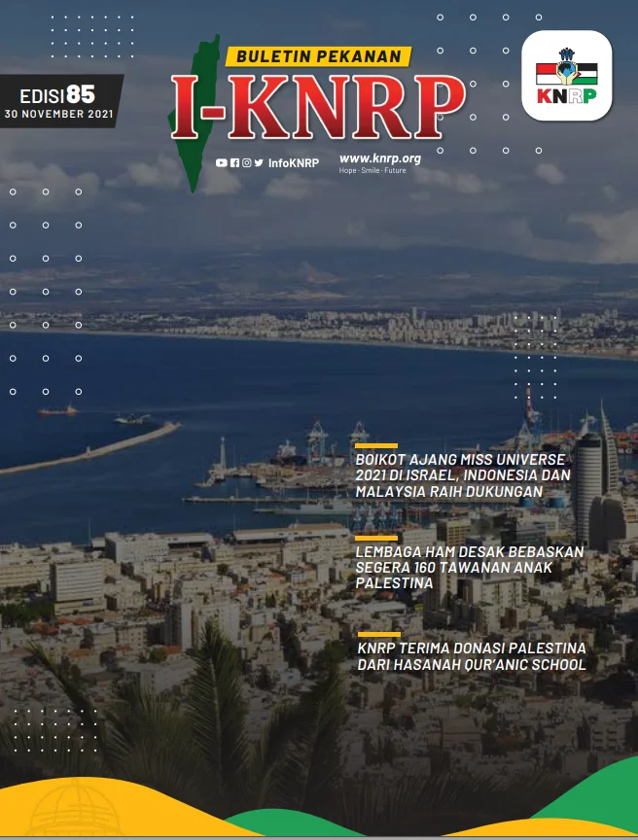638x840 pixels.
Task: Click the InfoKNRP social handle text
Action: (x=294, y=163)
